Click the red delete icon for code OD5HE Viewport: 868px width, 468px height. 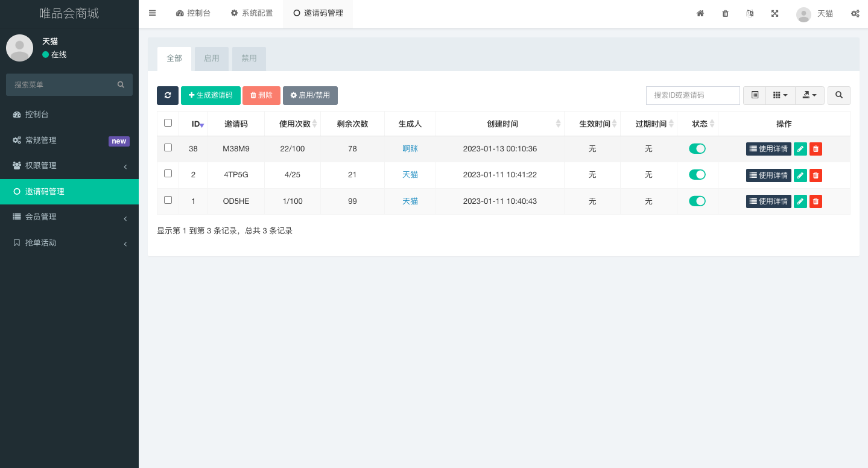click(816, 201)
